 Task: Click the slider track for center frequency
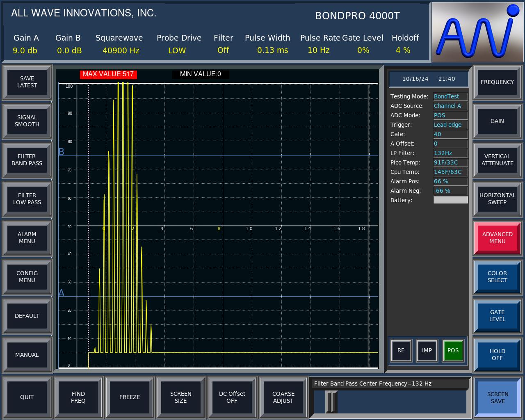pyautogui.click(x=390, y=402)
